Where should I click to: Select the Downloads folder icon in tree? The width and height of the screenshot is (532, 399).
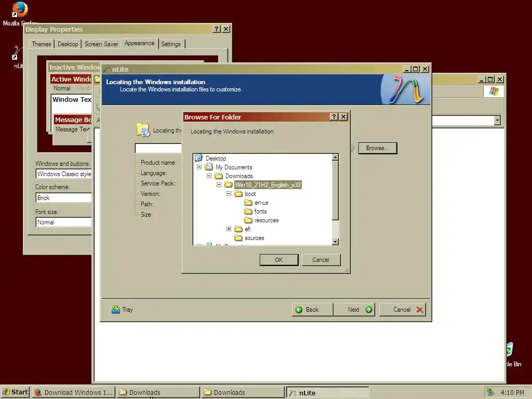tap(219, 176)
